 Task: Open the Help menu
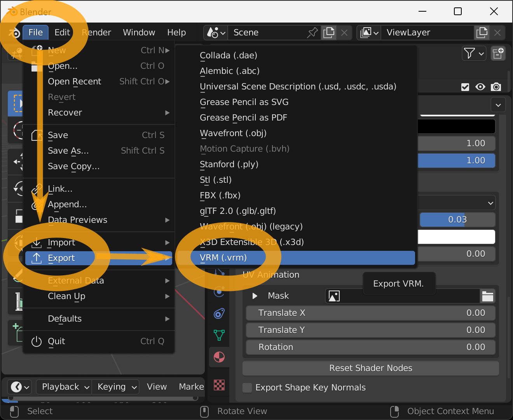tap(176, 33)
